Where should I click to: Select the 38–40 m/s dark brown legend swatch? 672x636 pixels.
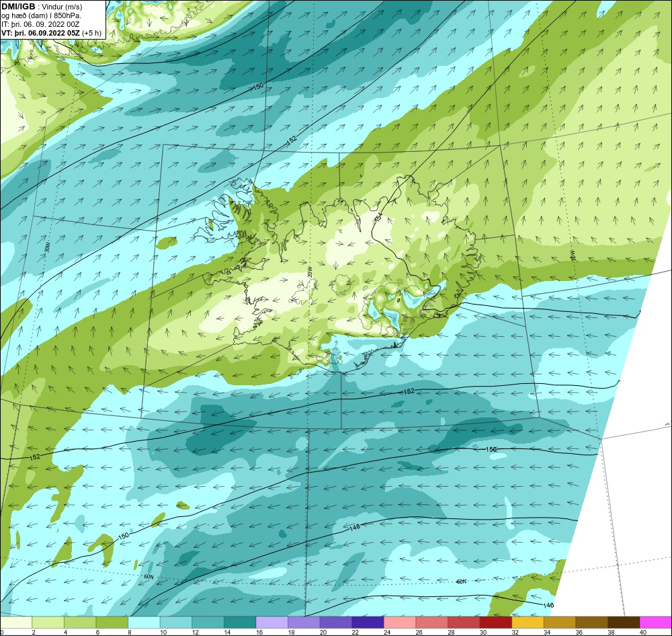point(623,623)
